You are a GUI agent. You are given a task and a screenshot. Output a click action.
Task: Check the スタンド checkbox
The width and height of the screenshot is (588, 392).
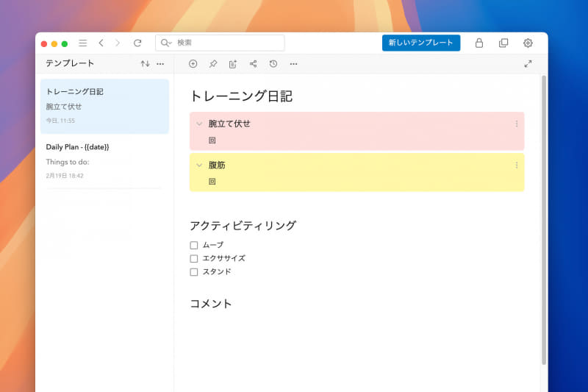[194, 272]
